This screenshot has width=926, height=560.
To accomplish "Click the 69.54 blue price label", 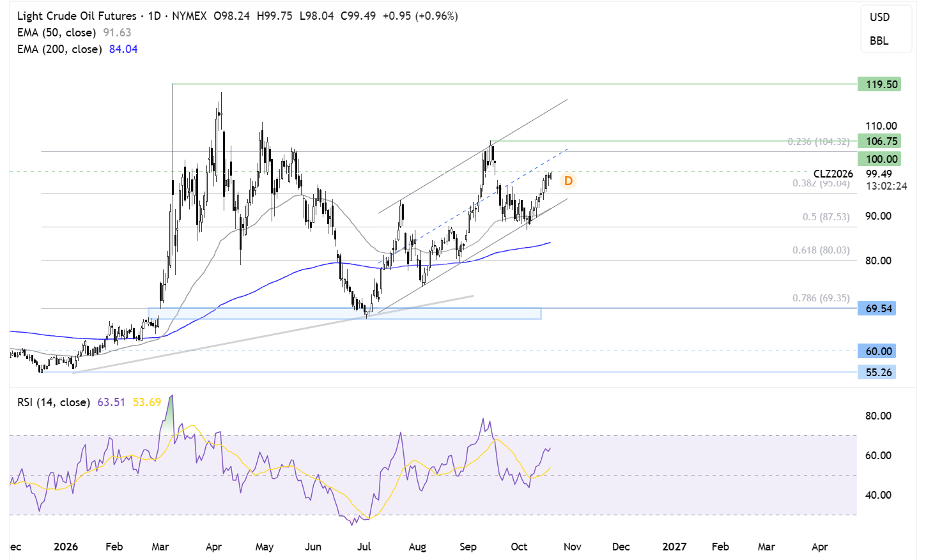I will click(877, 308).
